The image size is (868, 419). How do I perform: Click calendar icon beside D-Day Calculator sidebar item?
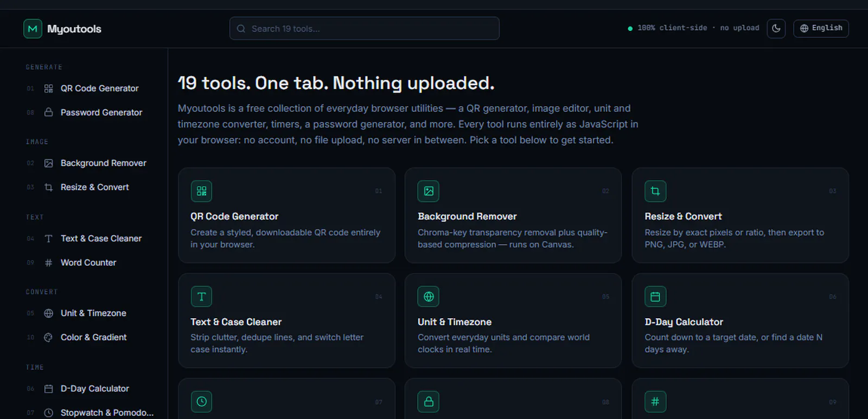[x=48, y=389]
